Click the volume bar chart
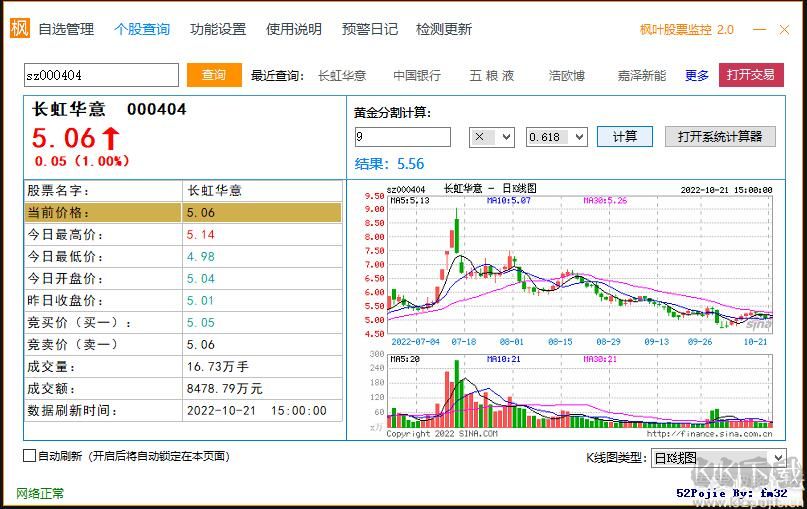 pyautogui.click(x=580, y=391)
